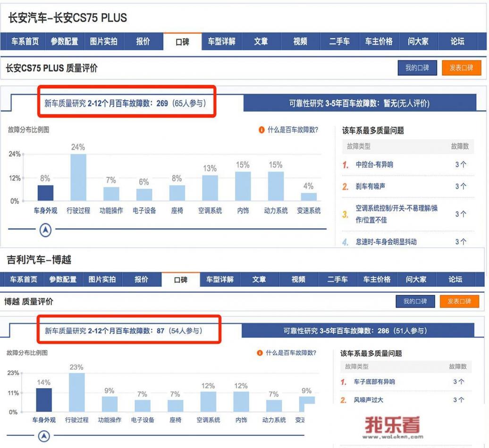Select 报价 tab in Changan nav bar
Screen dimensions: 489x448
point(143,41)
